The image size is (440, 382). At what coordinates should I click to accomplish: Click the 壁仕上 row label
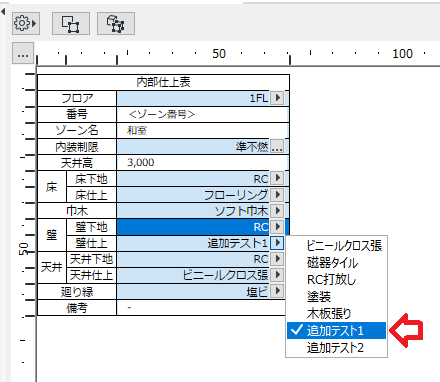click(91, 243)
